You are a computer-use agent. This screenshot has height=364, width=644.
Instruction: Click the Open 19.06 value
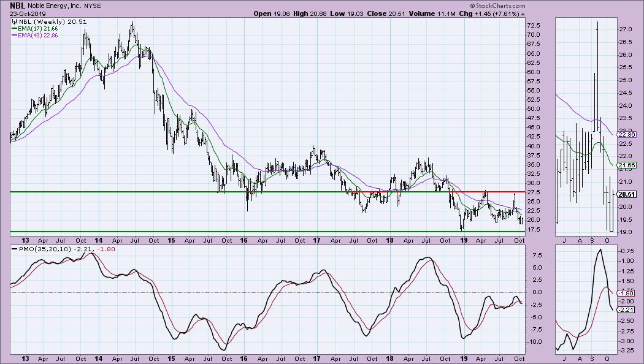(272, 13)
